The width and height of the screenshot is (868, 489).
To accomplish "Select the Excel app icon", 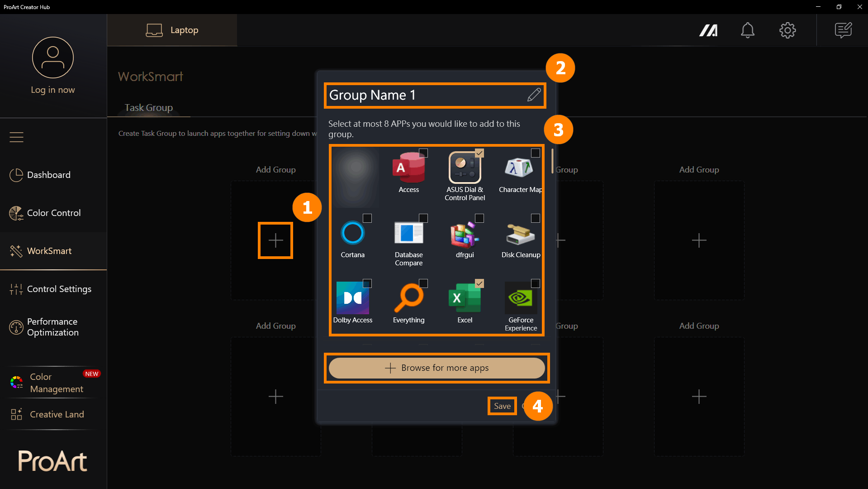I will point(465,298).
